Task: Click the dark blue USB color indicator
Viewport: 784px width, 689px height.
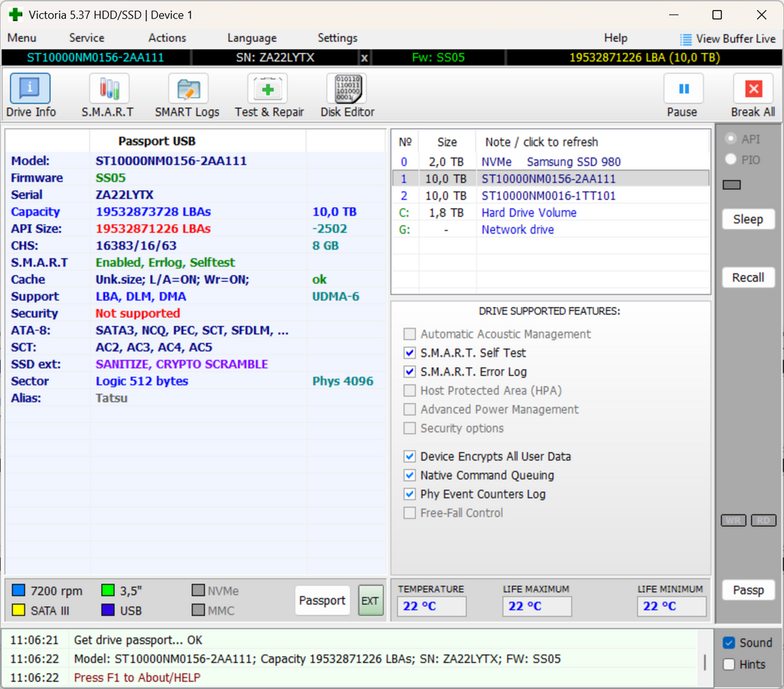Action: point(108,610)
